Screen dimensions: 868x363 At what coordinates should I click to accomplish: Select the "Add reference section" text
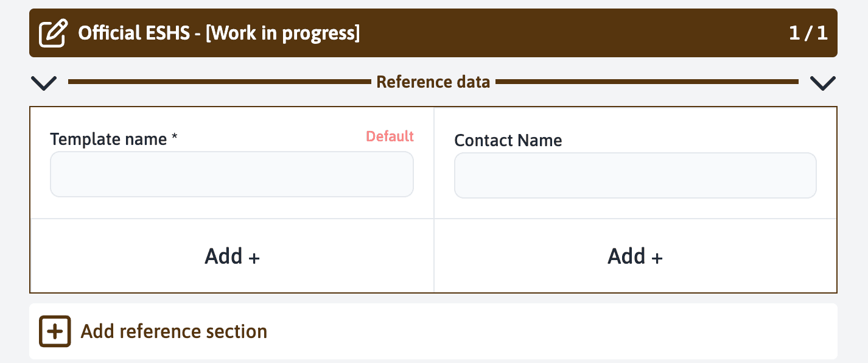174,331
